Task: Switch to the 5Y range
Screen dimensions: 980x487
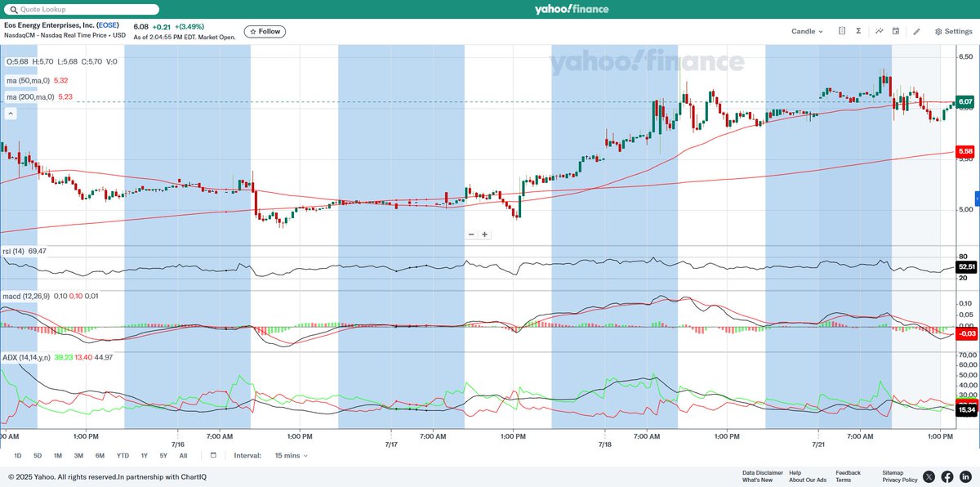Action: (163, 455)
